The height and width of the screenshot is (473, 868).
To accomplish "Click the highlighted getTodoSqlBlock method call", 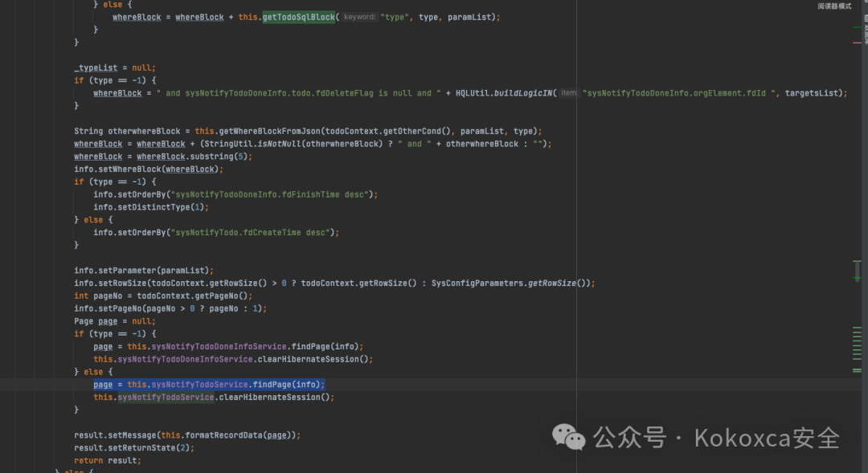I will tap(299, 17).
